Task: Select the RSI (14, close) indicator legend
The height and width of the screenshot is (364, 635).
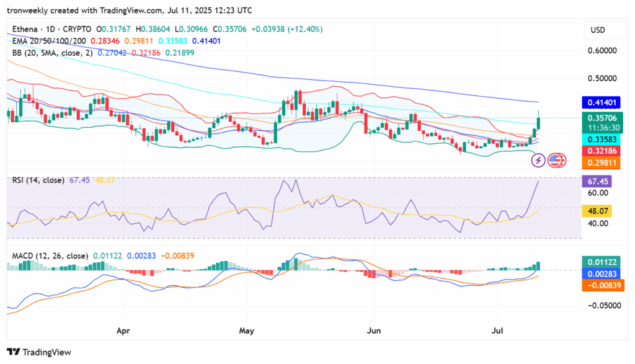Action: point(38,180)
